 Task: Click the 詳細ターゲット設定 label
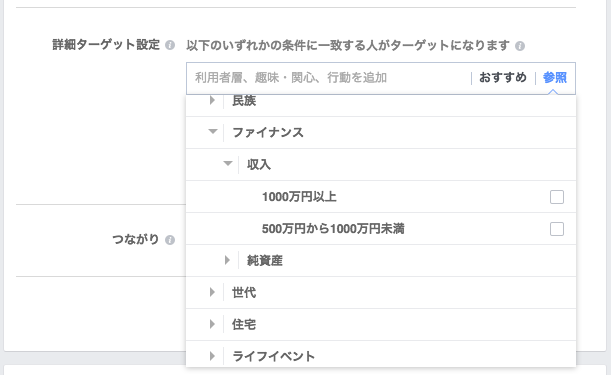pos(106,45)
